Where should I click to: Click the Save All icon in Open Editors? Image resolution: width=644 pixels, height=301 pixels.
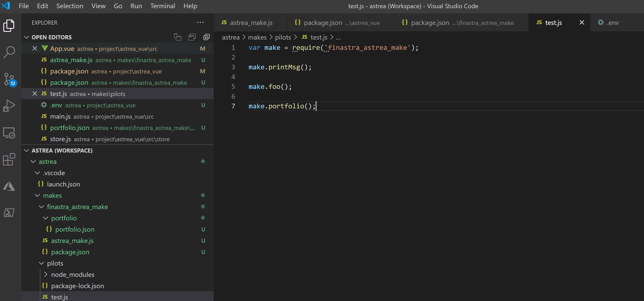pos(192,37)
